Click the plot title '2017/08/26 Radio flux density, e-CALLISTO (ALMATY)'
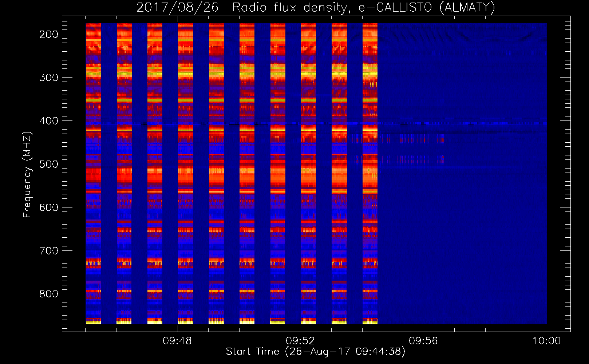Viewport: 589px width, 364px height. click(x=316, y=7)
